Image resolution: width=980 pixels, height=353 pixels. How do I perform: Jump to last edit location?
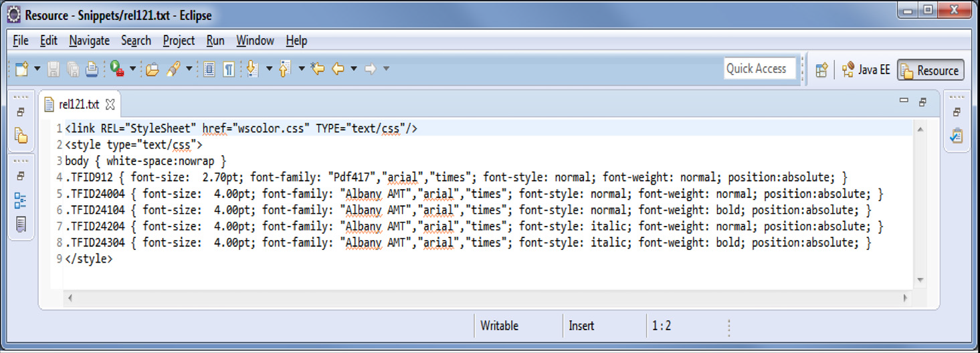(x=318, y=69)
